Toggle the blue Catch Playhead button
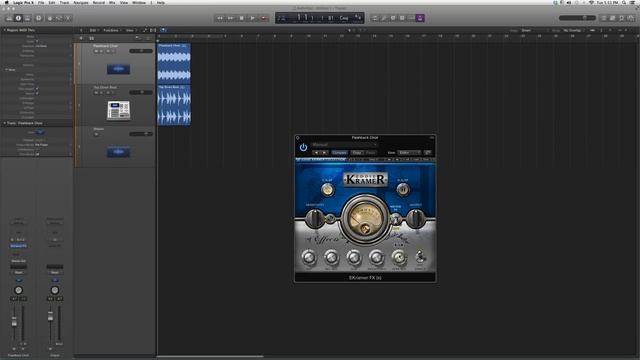Viewport: 640px width, 360px height. tap(163, 30)
